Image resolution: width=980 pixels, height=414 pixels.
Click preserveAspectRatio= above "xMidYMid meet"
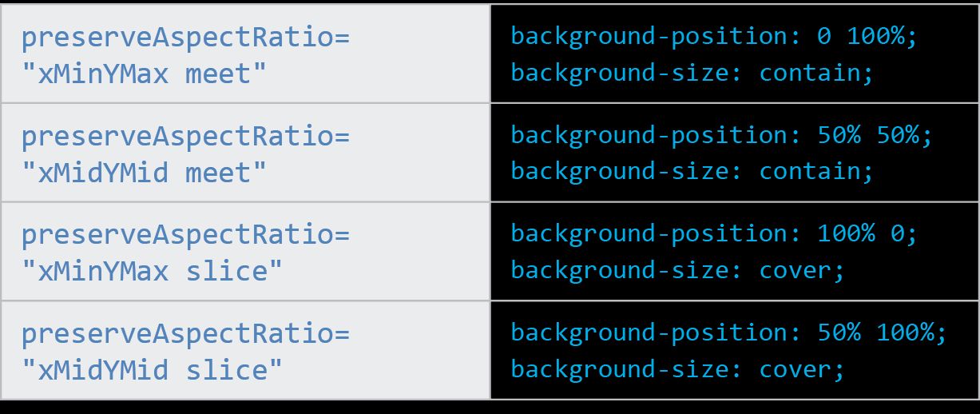[x=185, y=136]
